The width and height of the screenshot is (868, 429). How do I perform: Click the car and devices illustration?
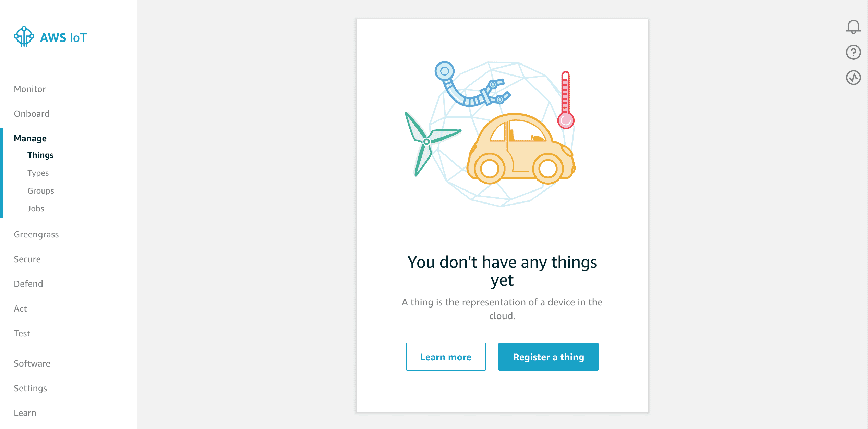(x=490, y=134)
